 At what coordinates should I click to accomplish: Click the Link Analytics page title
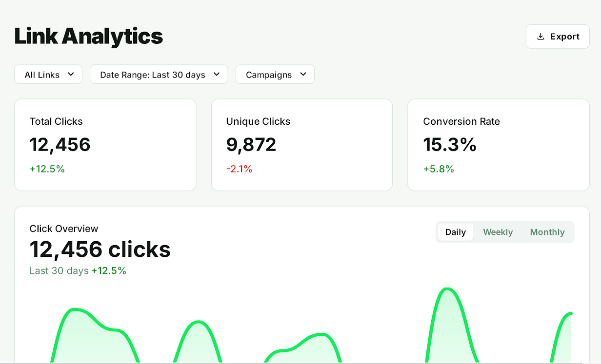[88, 37]
